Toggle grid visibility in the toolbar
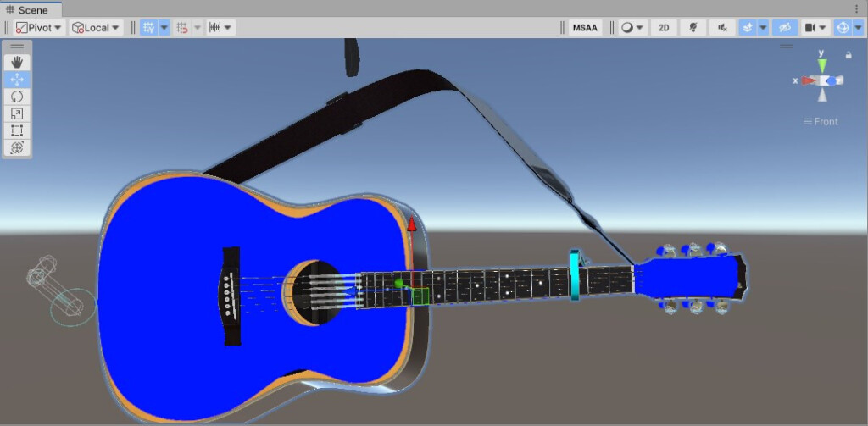The width and height of the screenshot is (868, 426). [x=148, y=28]
